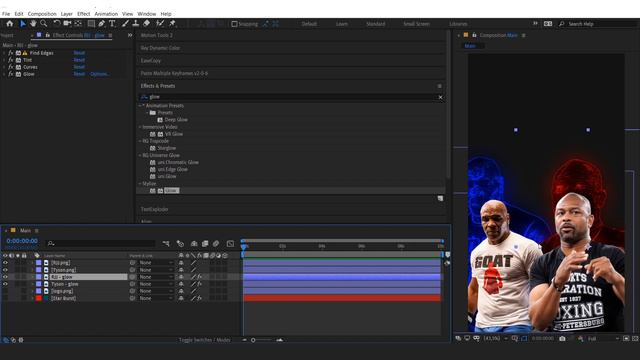Screen dimensions: 640x360
Task: Hide the [Roi.png] layer eye toggle
Action: pyautogui.click(x=5, y=263)
